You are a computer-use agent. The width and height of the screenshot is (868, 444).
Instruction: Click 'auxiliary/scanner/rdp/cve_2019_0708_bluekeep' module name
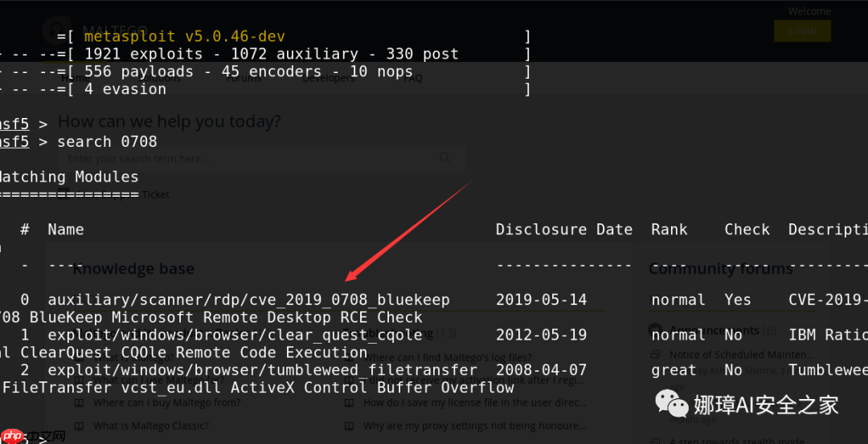248,300
